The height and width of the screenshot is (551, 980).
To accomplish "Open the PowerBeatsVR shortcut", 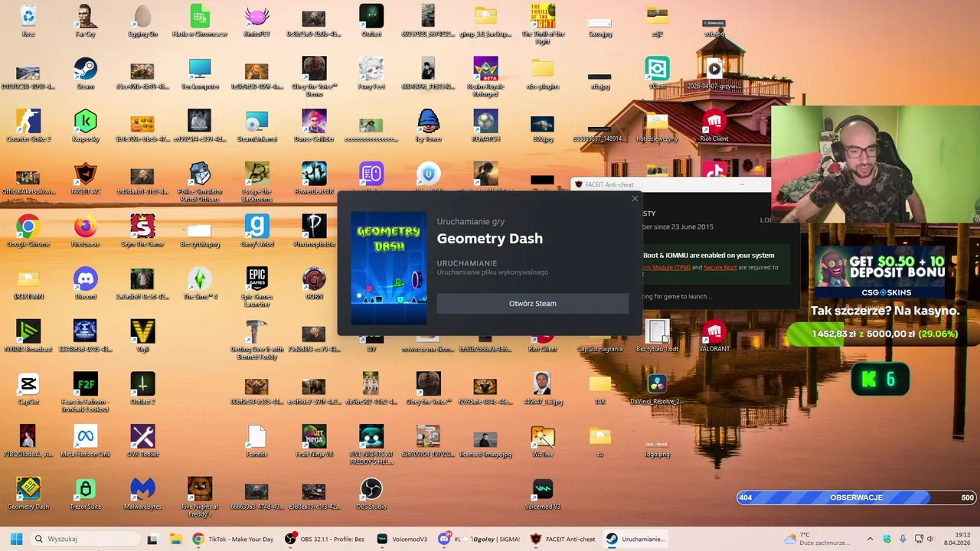I will tap(314, 178).
